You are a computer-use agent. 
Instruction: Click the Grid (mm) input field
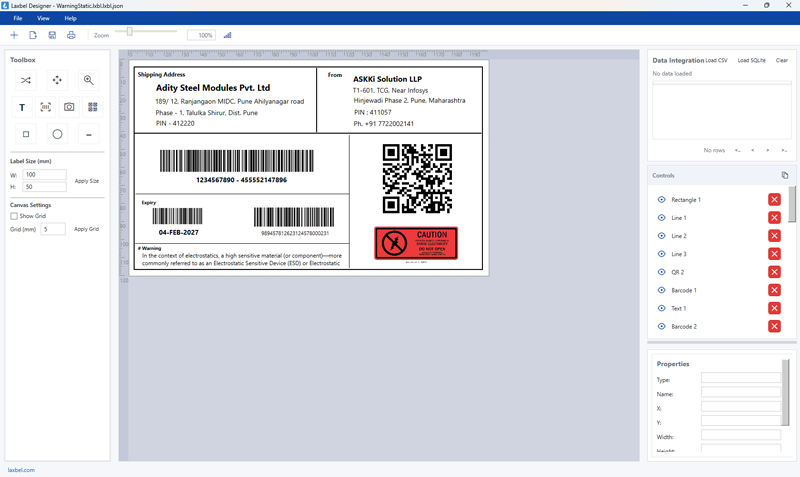[x=53, y=229]
